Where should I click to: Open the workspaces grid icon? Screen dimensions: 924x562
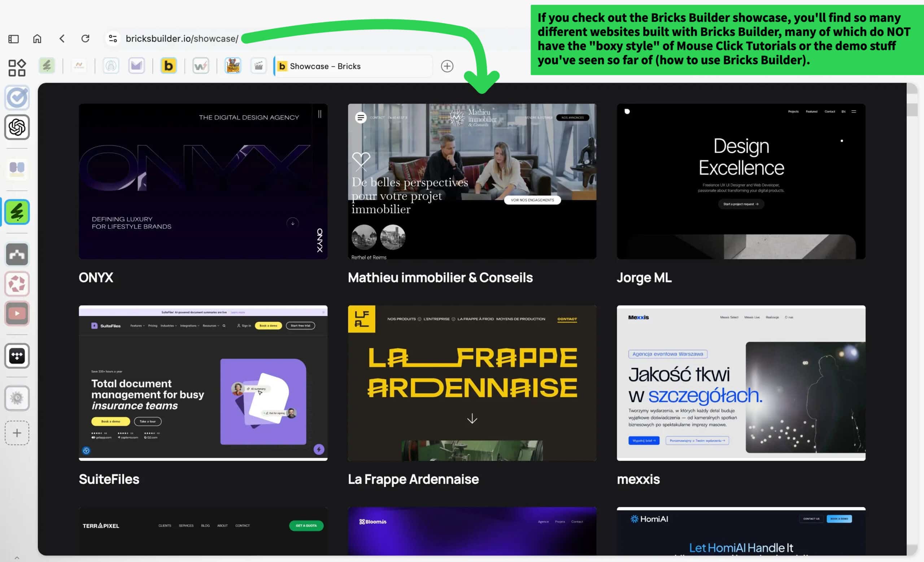click(17, 68)
